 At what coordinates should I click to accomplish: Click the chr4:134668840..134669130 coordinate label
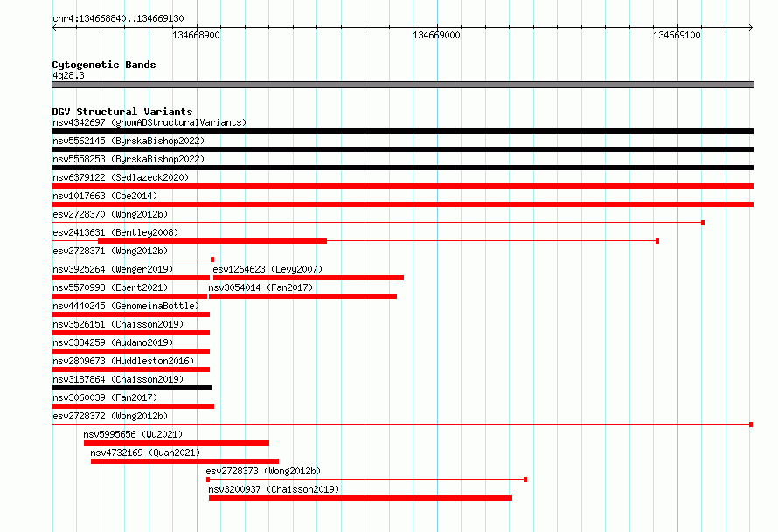(x=118, y=18)
